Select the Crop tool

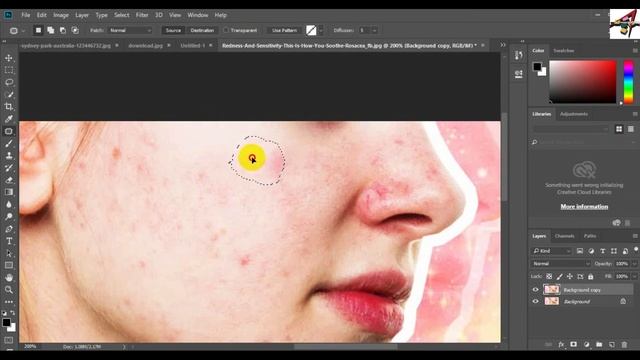click(9, 107)
